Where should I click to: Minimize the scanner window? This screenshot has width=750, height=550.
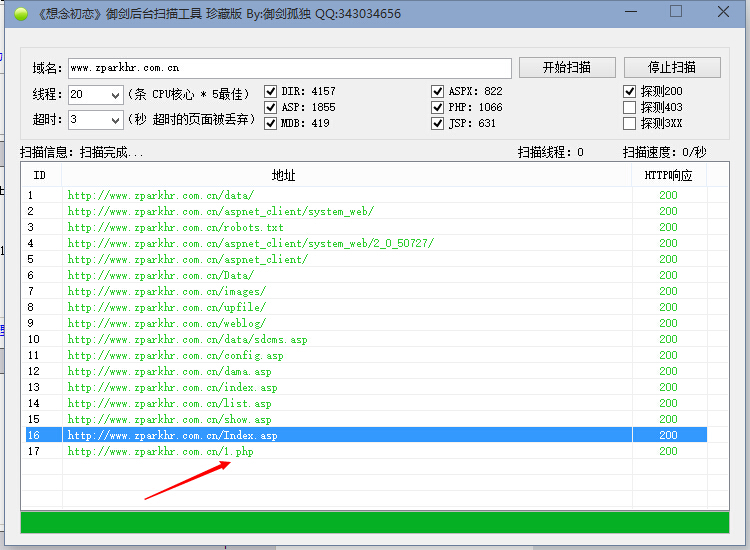631,11
